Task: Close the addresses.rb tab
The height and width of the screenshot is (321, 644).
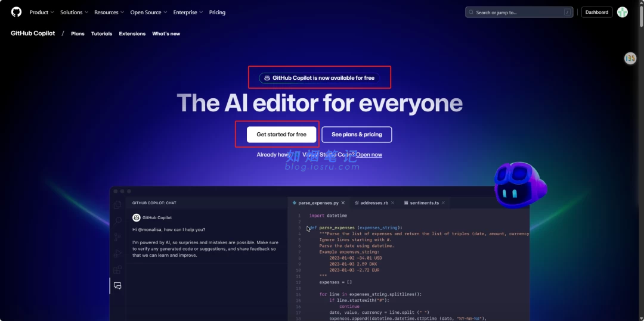Action: tap(392, 203)
